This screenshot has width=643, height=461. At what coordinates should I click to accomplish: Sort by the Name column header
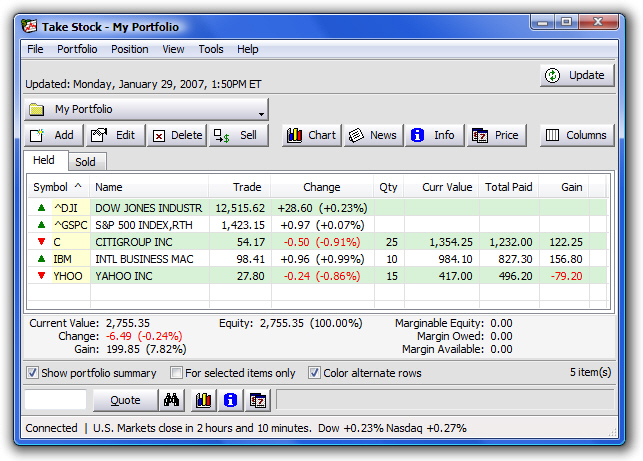click(x=149, y=187)
